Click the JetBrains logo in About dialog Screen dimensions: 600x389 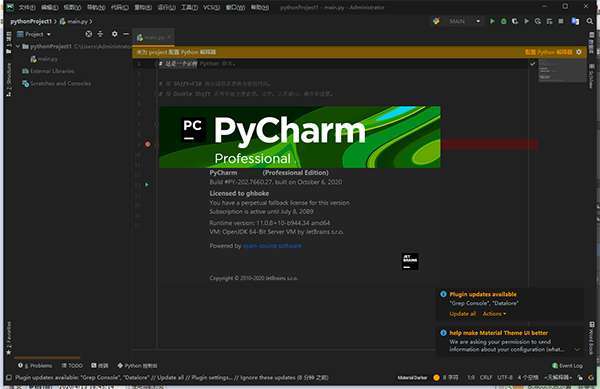tap(410, 261)
